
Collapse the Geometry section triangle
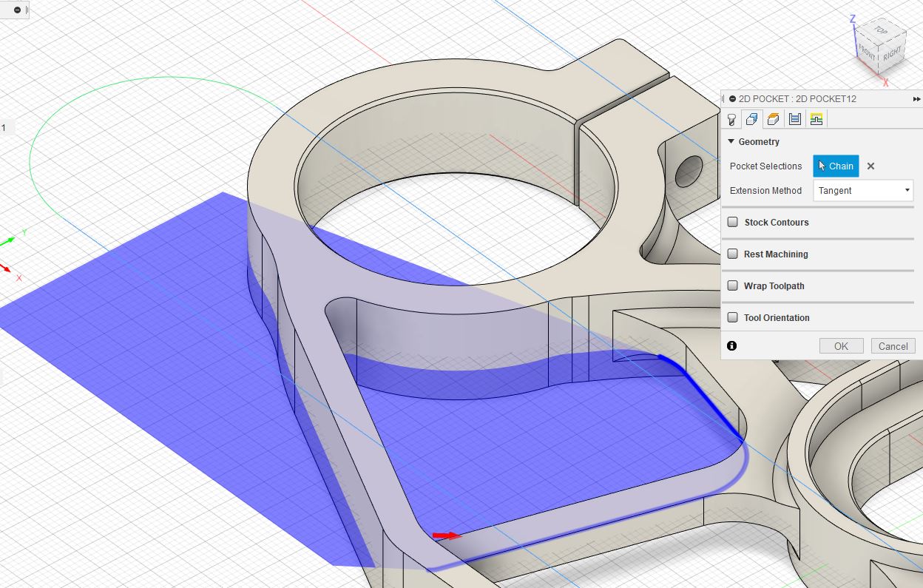point(730,141)
